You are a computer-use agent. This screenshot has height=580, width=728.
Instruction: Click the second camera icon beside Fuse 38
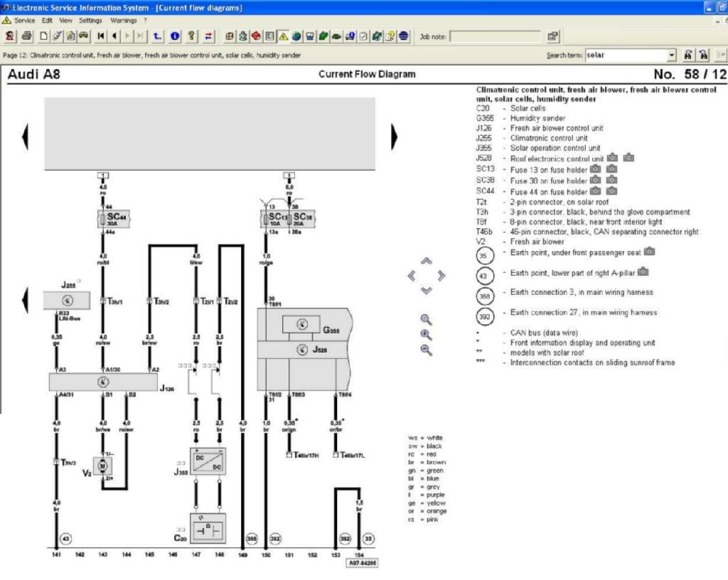[612, 180]
